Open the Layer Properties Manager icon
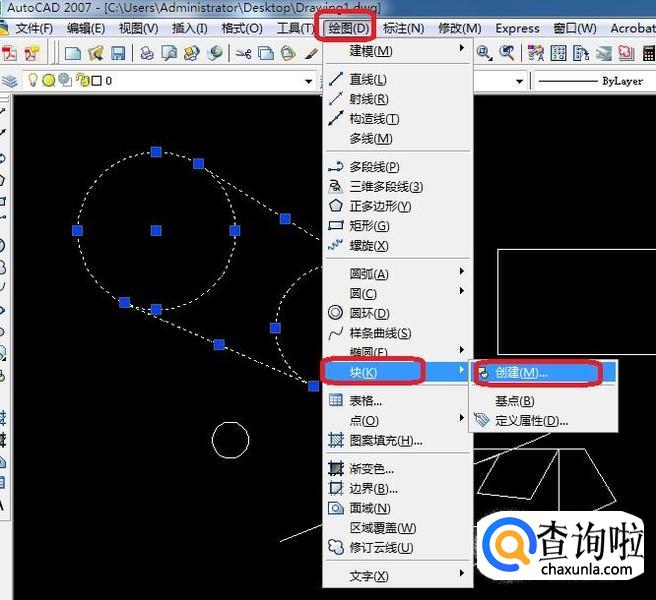Viewport: 656px width, 600px height. click(10, 80)
